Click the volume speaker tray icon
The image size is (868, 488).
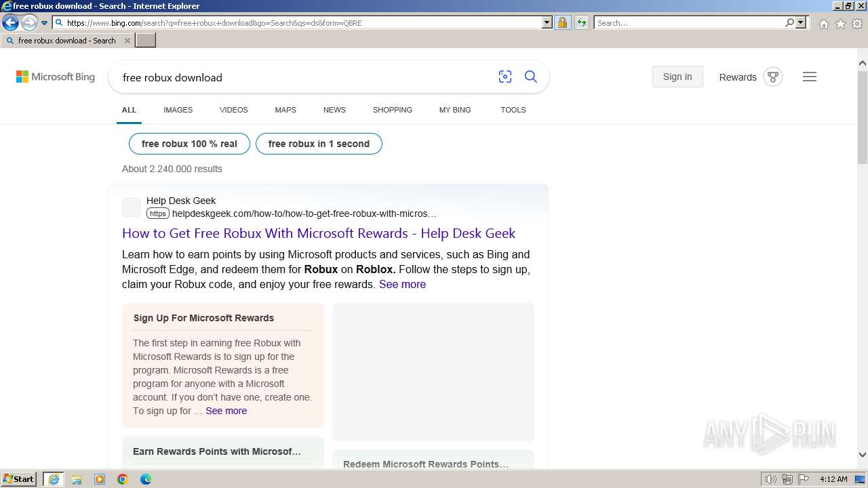pyautogui.click(x=772, y=479)
